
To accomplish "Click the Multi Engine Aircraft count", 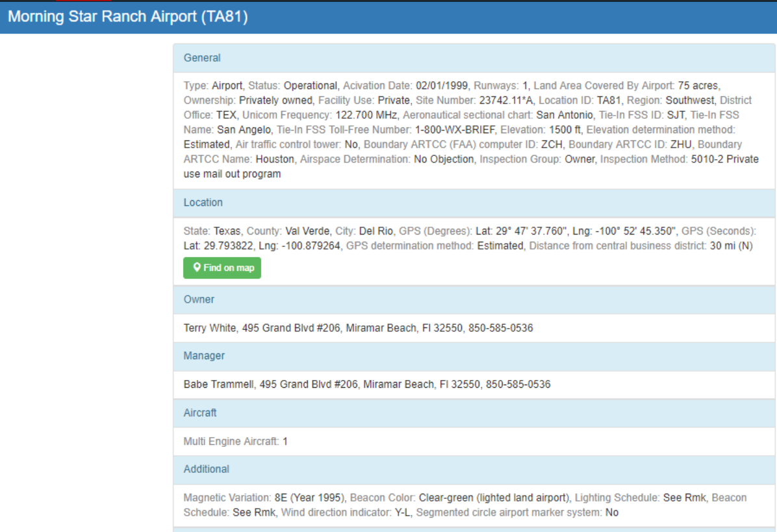I will coord(285,442).
